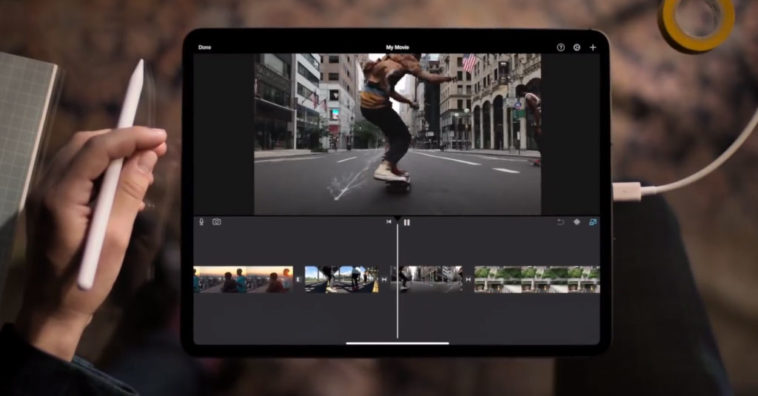Edit transition between skatepark and street clips

tap(384, 279)
